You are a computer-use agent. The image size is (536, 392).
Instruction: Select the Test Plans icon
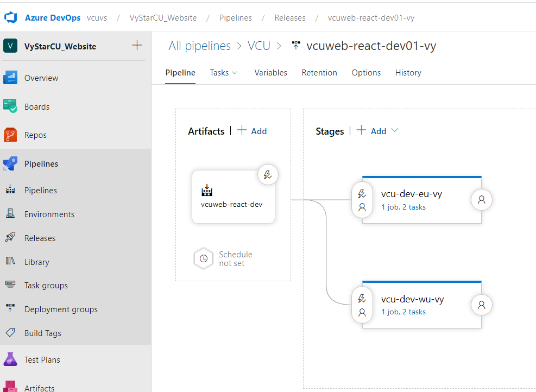point(11,359)
